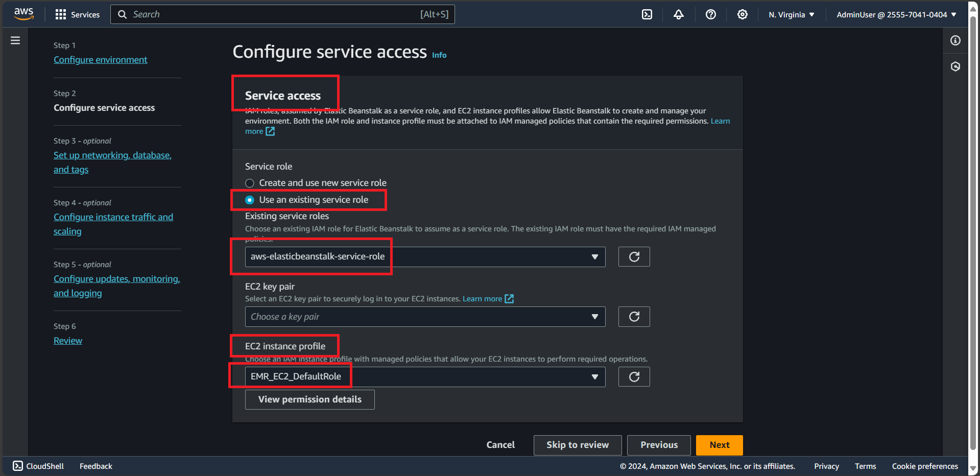This screenshot has height=476, width=980.
Task: Click the Previous button
Action: pyautogui.click(x=659, y=445)
